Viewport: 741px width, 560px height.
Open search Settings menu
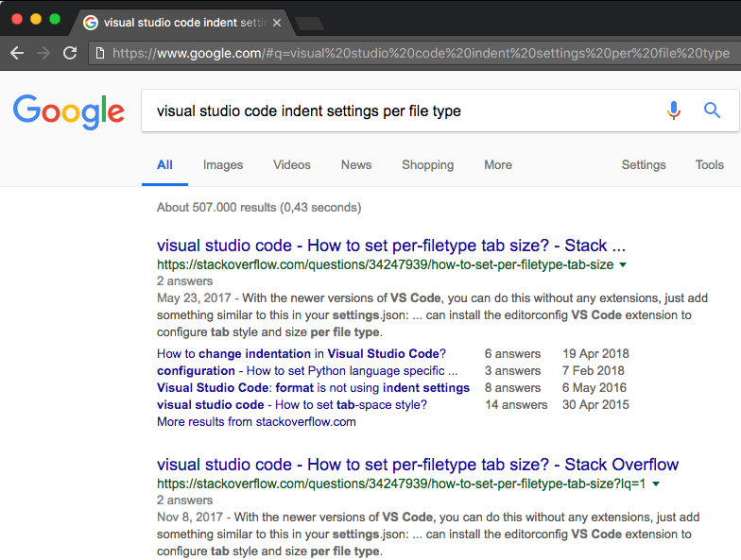click(x=644, y=164)
